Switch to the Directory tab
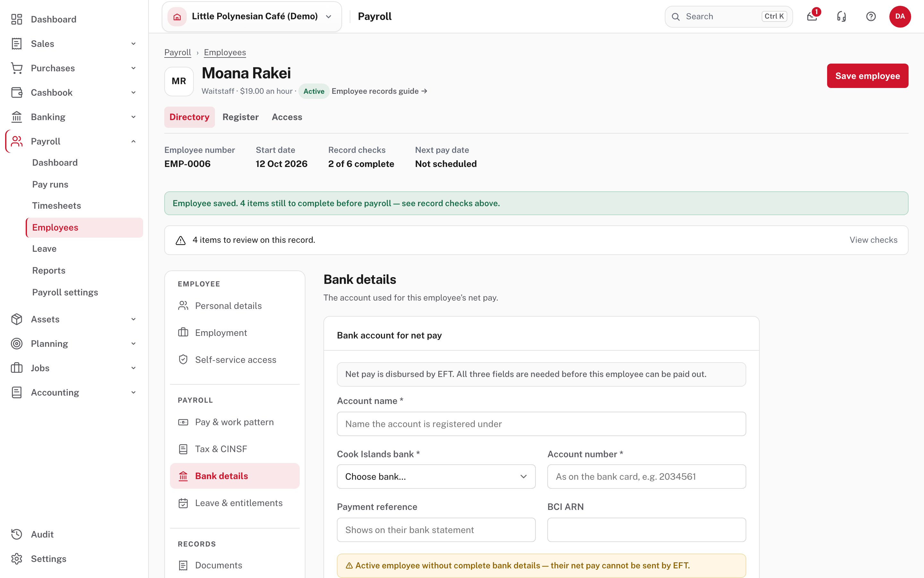 (189, 117)
